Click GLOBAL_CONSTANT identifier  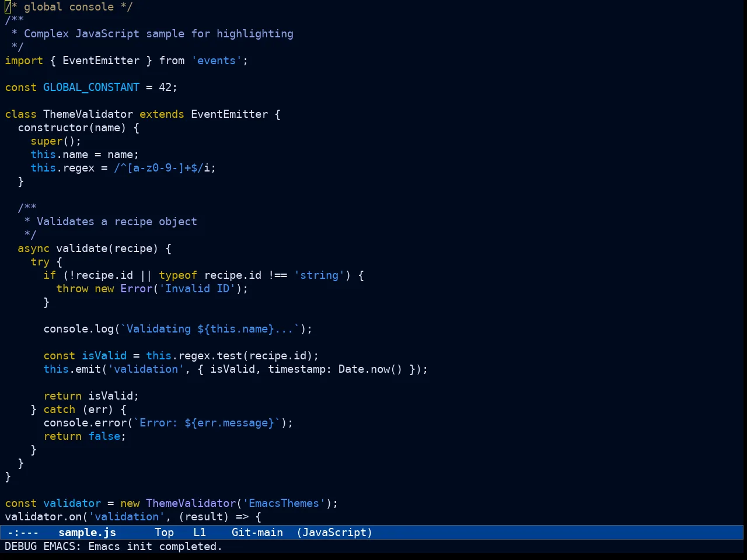point(91,87)
